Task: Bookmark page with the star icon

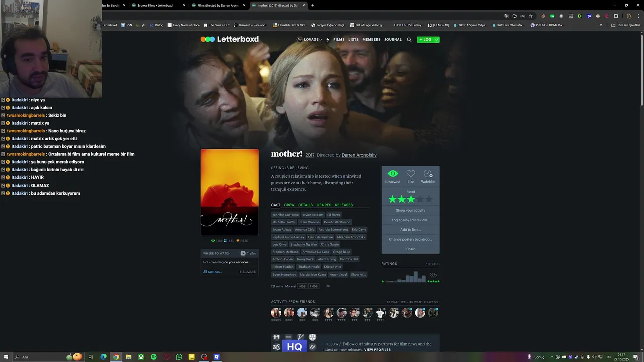Action: click(530, 16)
